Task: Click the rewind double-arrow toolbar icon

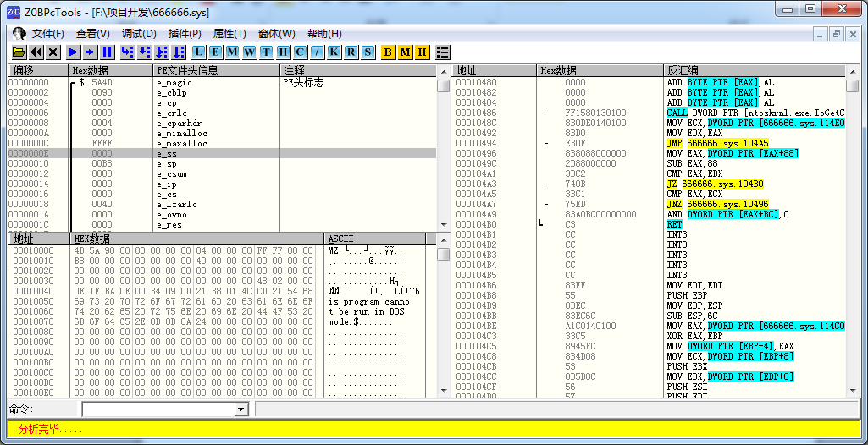Action: pyautogui.click(x=36, y=52)
